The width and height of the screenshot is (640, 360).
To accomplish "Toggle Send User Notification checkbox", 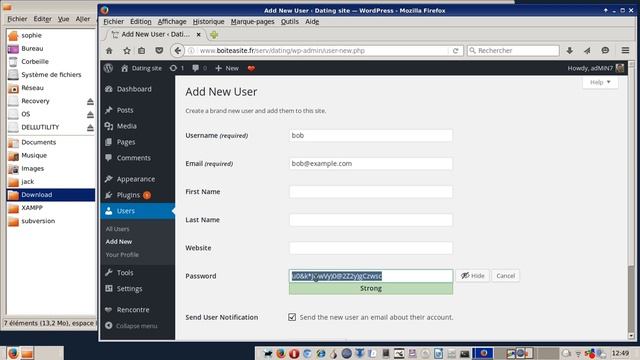I will (292, 317).
